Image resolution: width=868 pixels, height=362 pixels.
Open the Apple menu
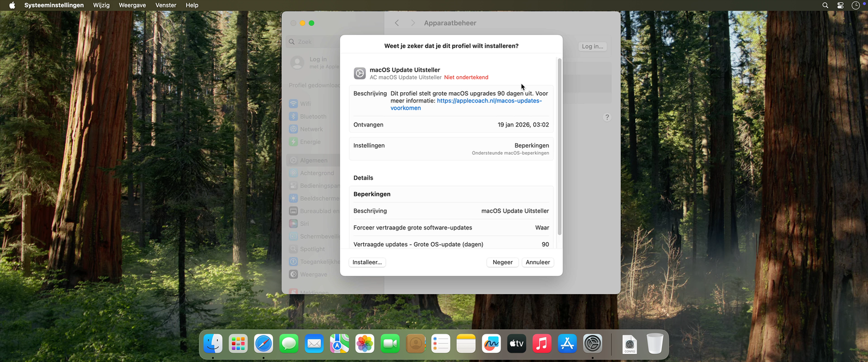click(x=12, y=5)
